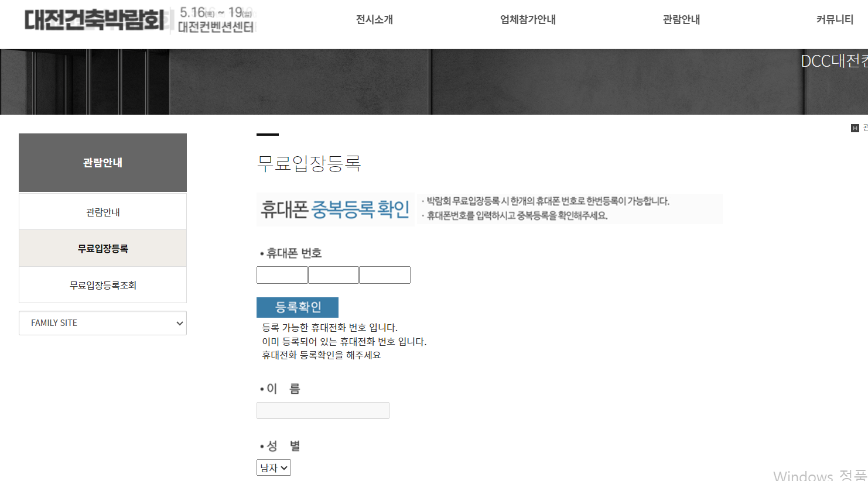Screen dimensions: 868x481
Task: Open 무료입장등록조회 from the sidebar
Action: 102,284
